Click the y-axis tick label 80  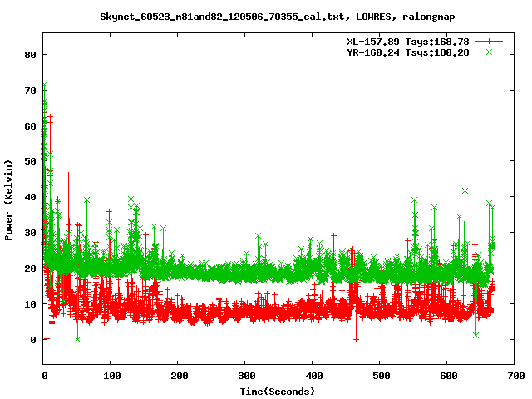30,55
